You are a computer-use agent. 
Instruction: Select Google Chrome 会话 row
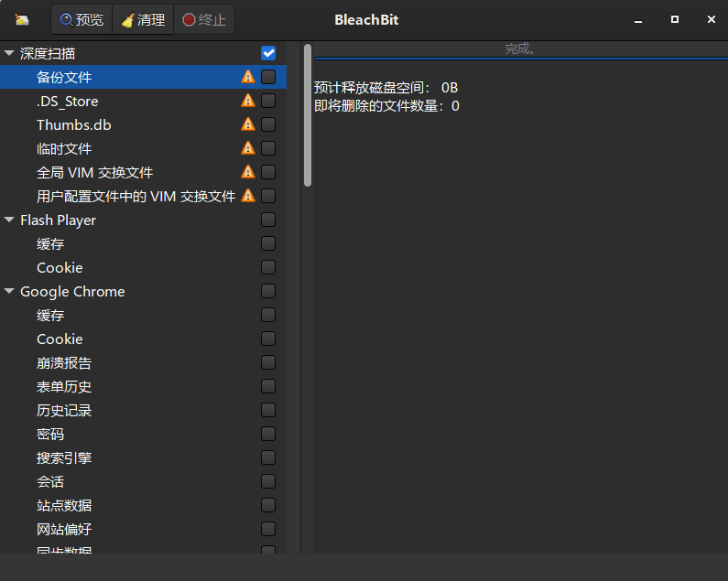tap(143, 481)
